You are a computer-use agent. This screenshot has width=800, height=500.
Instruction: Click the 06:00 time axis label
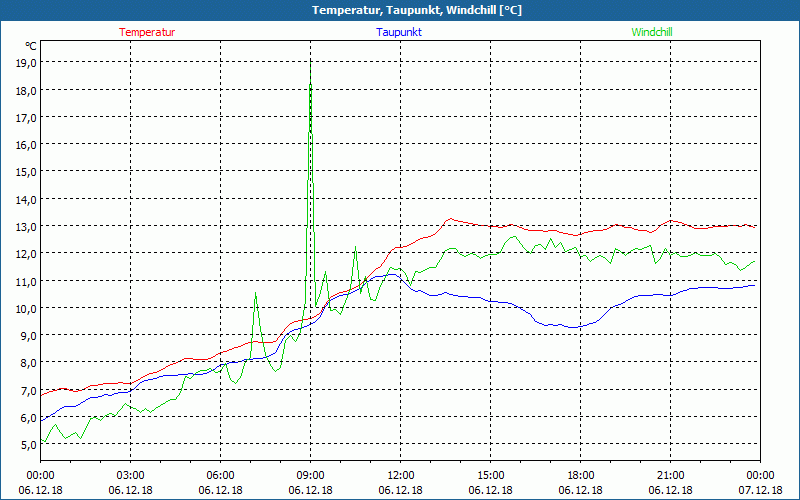(220, 475)
